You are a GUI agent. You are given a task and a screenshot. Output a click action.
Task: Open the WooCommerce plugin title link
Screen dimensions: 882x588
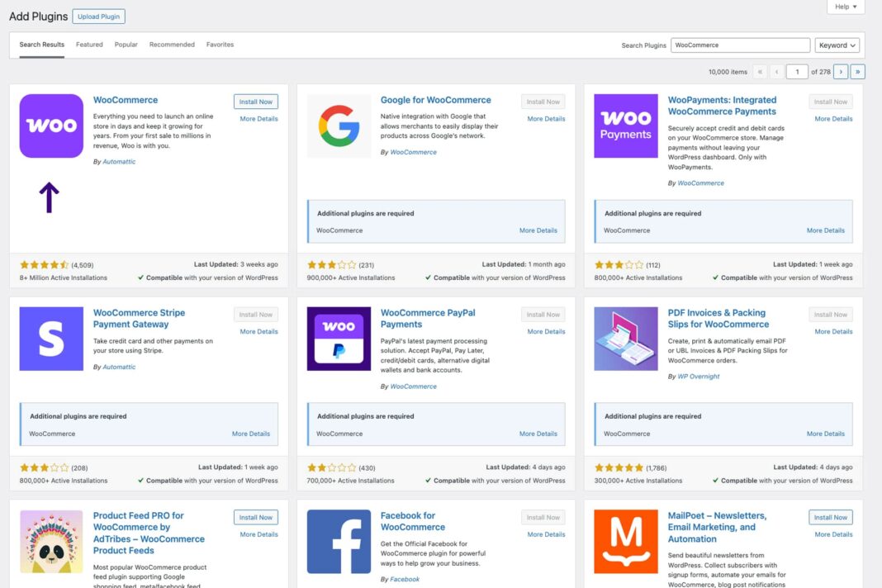point(126,100)
